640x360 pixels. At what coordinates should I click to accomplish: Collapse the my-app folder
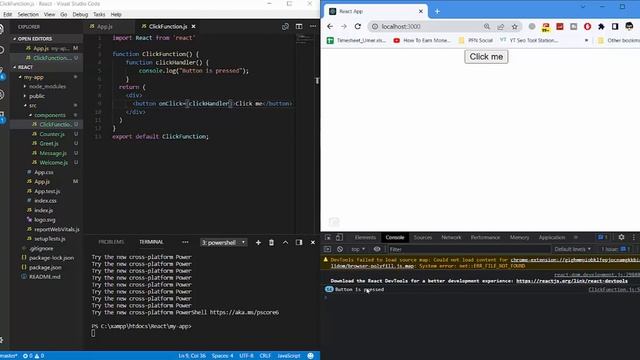[33, 77]
